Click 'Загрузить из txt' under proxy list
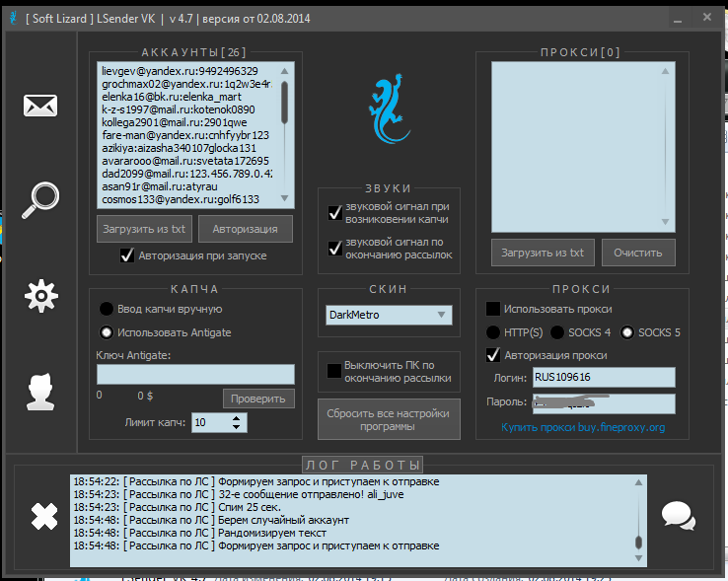This screenshot has height=581, width=728. tap(543, 253)
